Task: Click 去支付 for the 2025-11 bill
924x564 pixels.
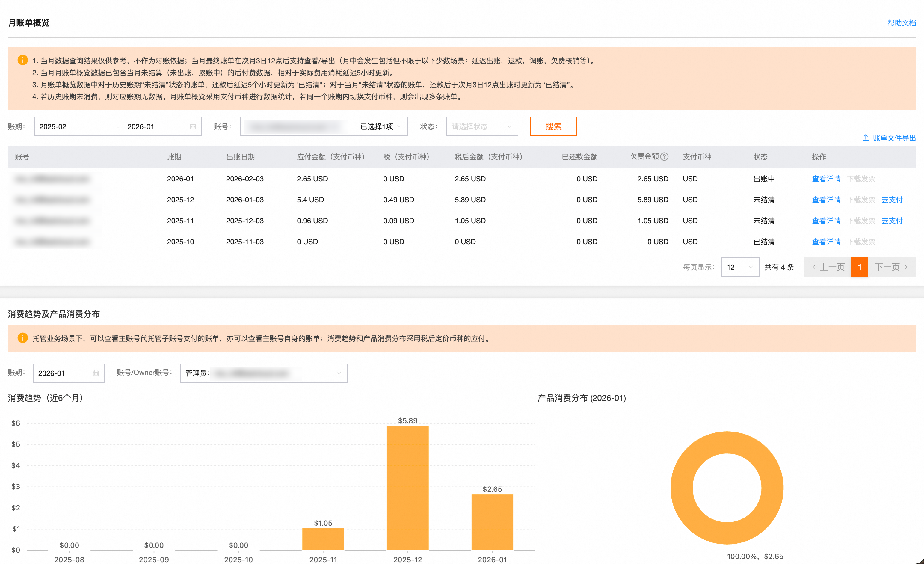Action: pyautogui.click(x=892, y=221)
